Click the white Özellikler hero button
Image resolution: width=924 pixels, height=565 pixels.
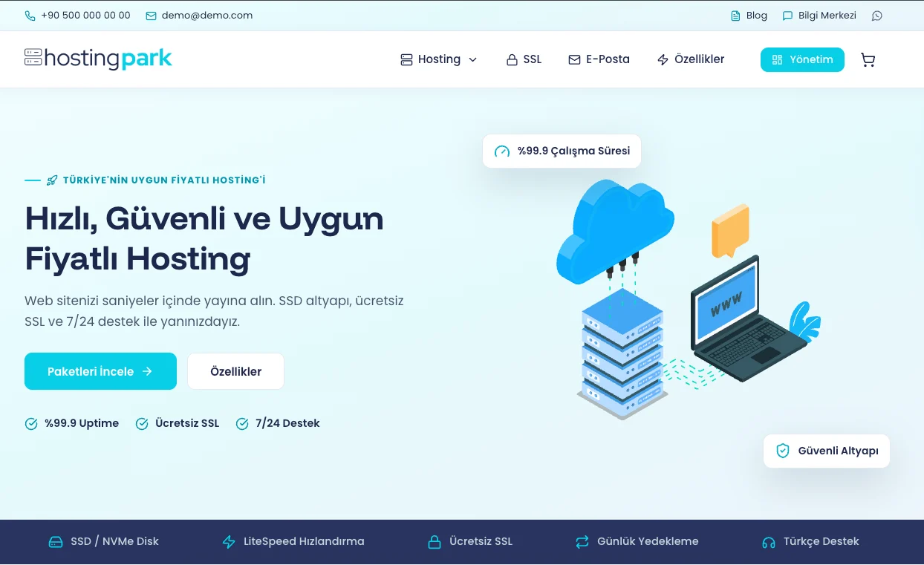point(235,371)
